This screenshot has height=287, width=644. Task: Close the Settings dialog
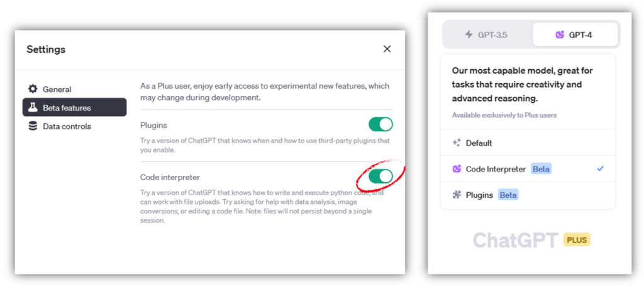(x=387, y=49)
